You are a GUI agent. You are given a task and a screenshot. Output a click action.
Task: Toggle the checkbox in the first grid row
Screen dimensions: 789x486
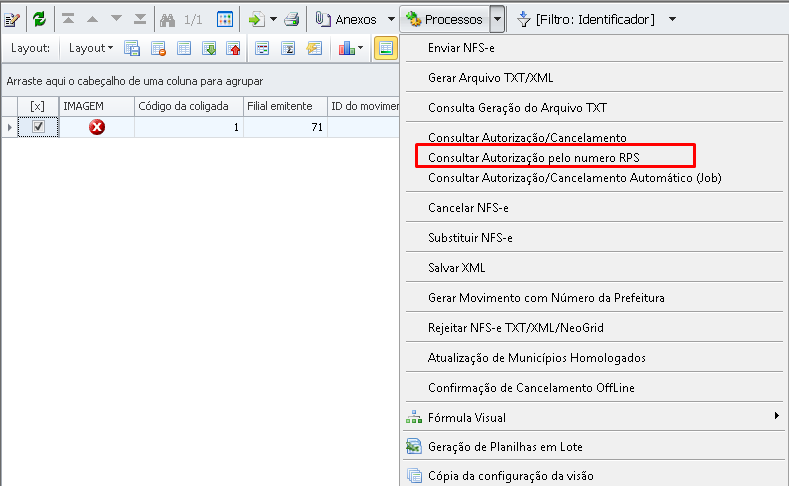point(38,127)
